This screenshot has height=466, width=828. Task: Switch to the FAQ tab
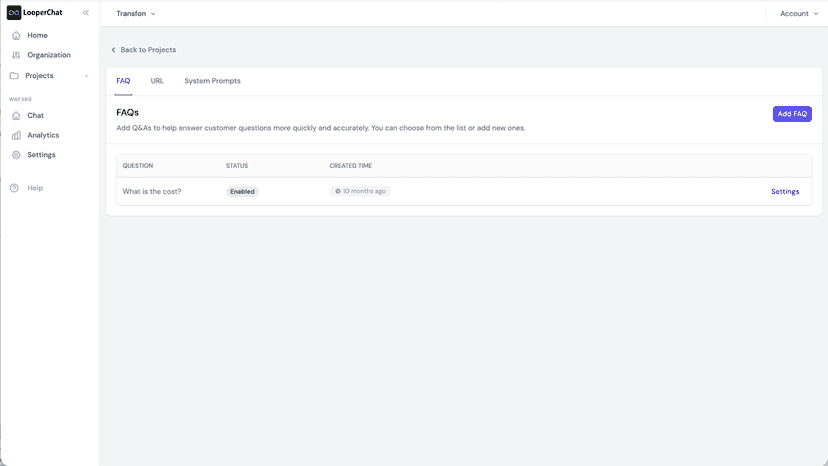click(123, 81)
